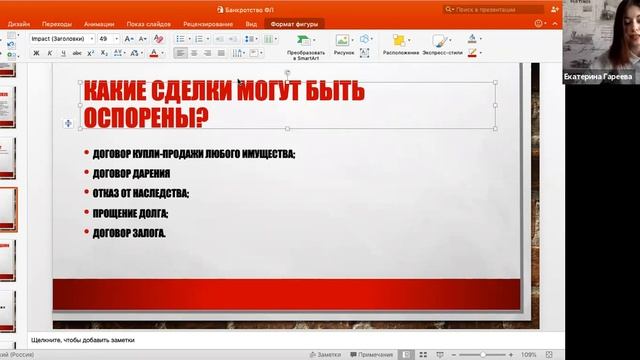
Task: Toggle strikethrough (abc) formatting
Action: tap(77, 53)
